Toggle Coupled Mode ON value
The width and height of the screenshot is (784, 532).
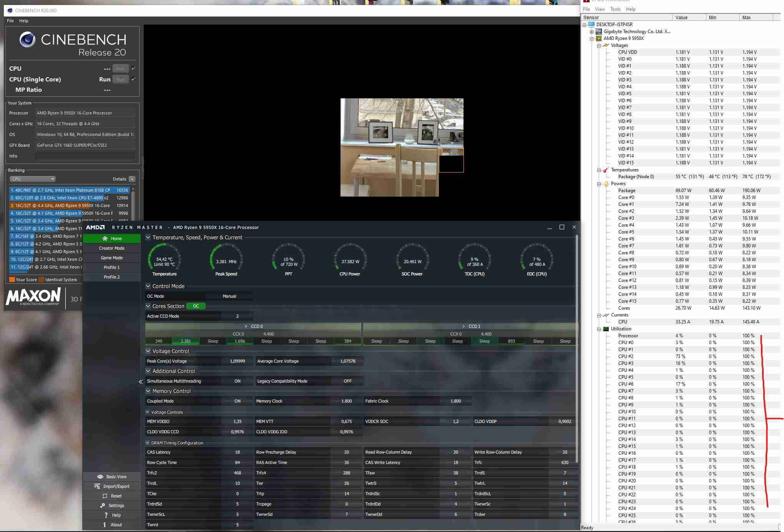(238, 401)
